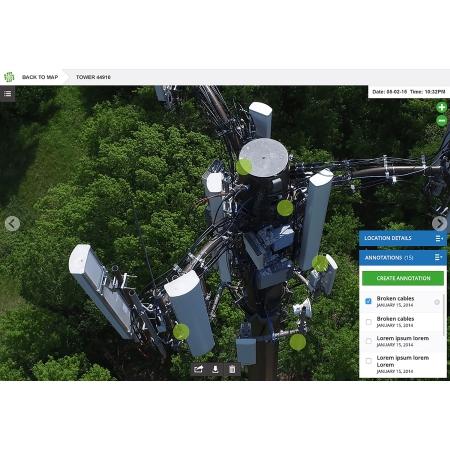Click the download image icon
Image resolution: width=450 pixels, height=450 pixels.
pyautogui.click(x=215, y=369)
